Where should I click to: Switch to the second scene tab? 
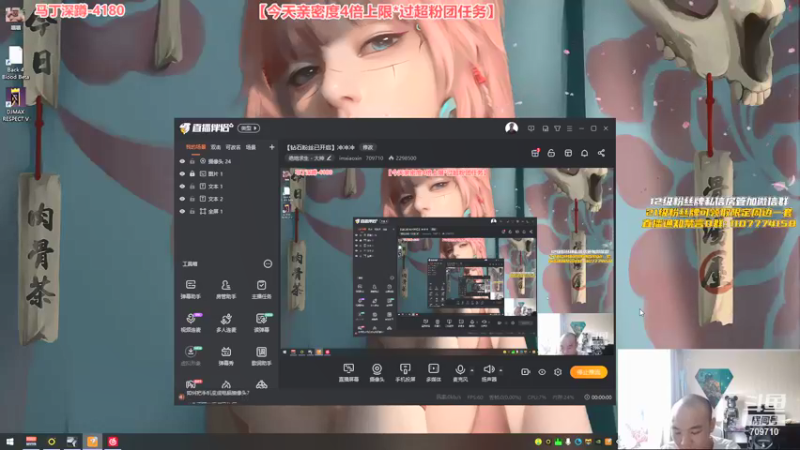(x=216, y=147)
